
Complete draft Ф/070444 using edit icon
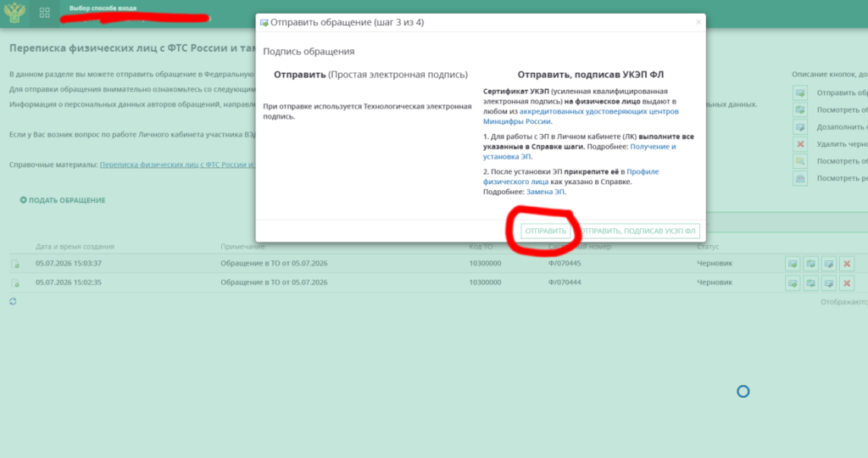tap(829, 283)
